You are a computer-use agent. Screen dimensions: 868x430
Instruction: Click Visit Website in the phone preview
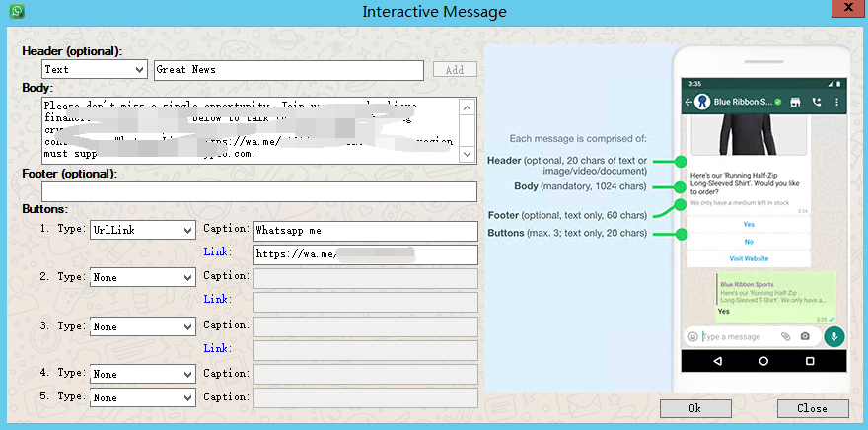coord(749,258)
